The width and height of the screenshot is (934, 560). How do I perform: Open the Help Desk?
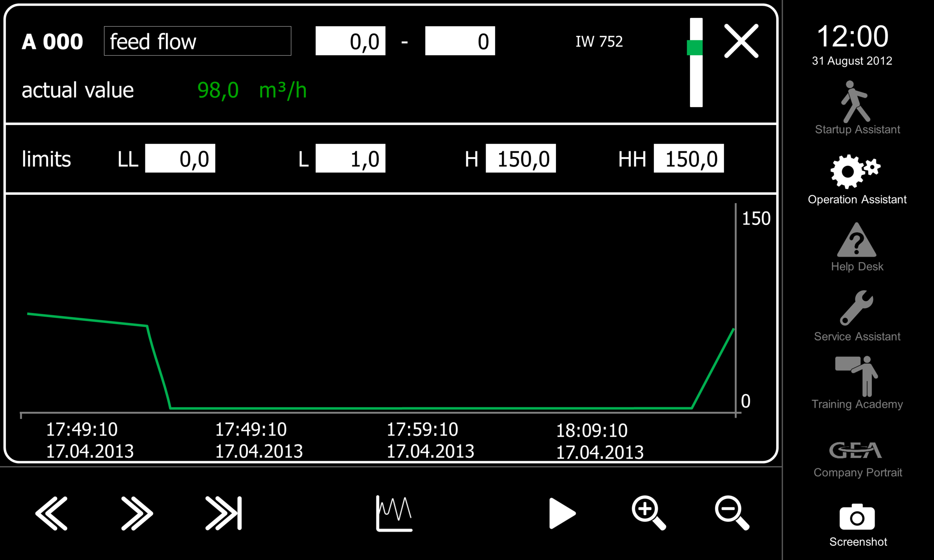856,247
